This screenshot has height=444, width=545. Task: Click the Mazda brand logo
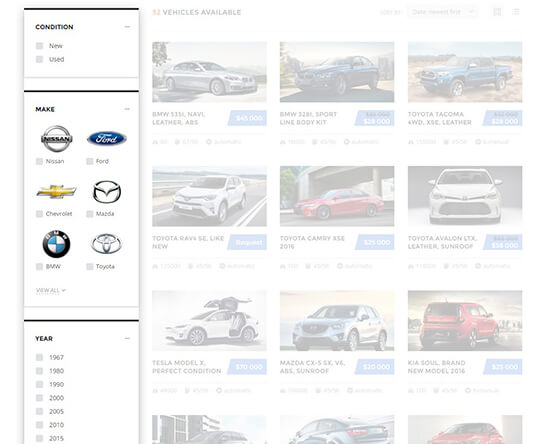click(107, 192)
